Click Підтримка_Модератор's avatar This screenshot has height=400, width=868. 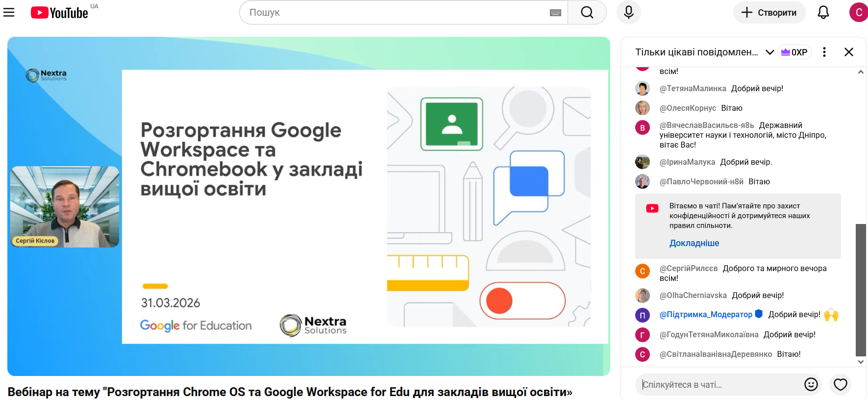tap(643, 315)
